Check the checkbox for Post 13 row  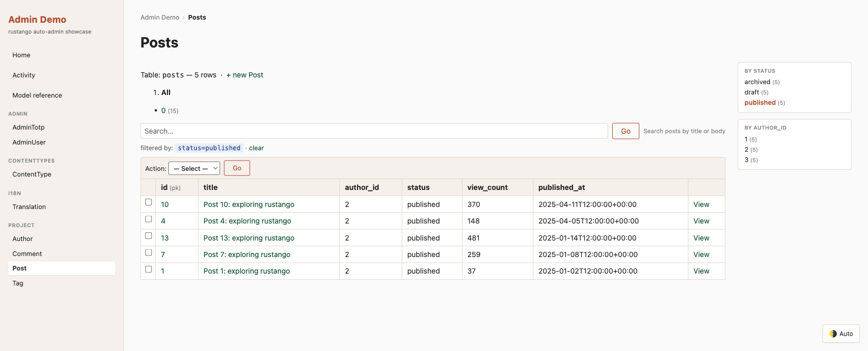[x=148, y=236]
